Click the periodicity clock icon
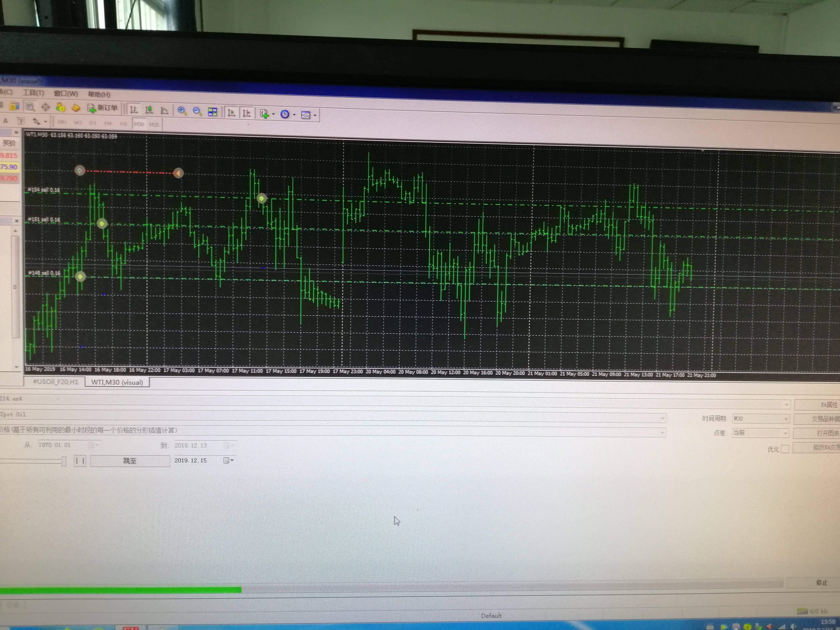This screenshot has width=840, height=630. [284, 114]
